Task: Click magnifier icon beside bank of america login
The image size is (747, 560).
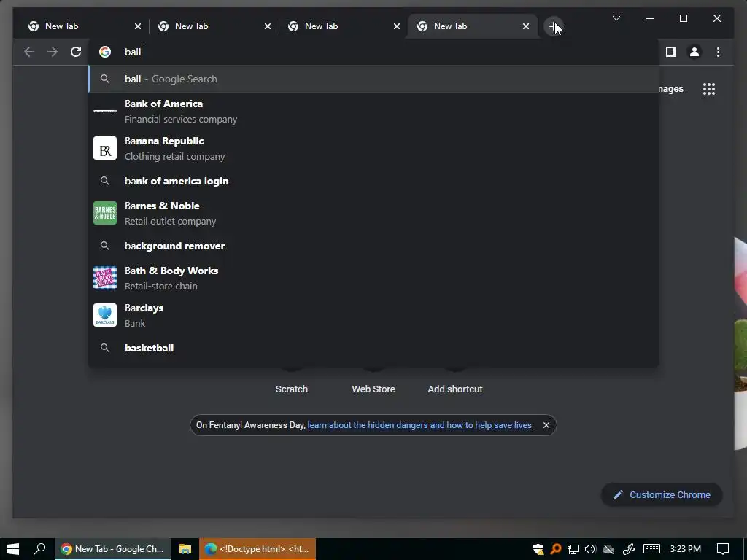Action: click(105, 181)
